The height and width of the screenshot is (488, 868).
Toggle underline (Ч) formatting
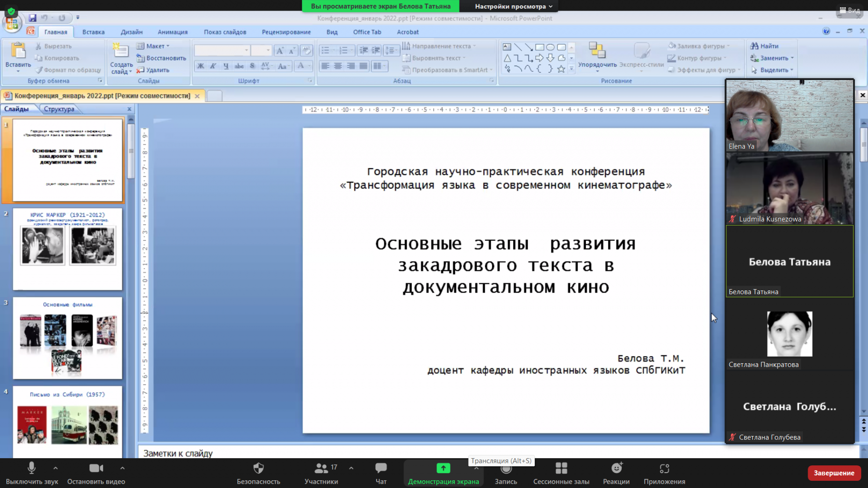click(226, 66)
